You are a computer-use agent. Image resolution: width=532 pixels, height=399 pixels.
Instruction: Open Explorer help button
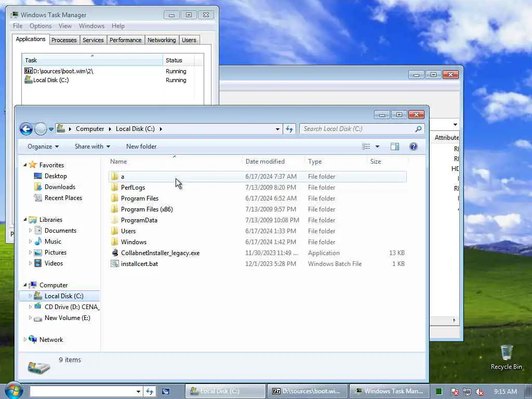(413, 147)
